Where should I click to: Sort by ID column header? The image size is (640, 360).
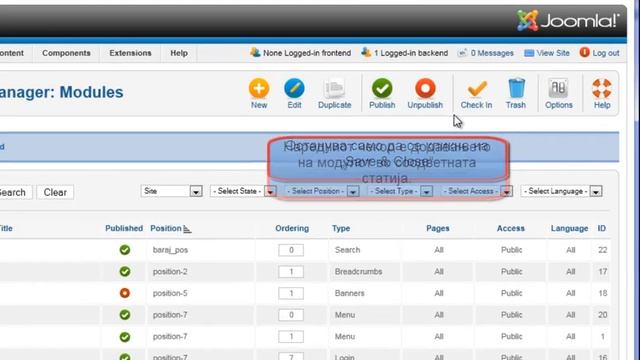[x=602, y=229]
